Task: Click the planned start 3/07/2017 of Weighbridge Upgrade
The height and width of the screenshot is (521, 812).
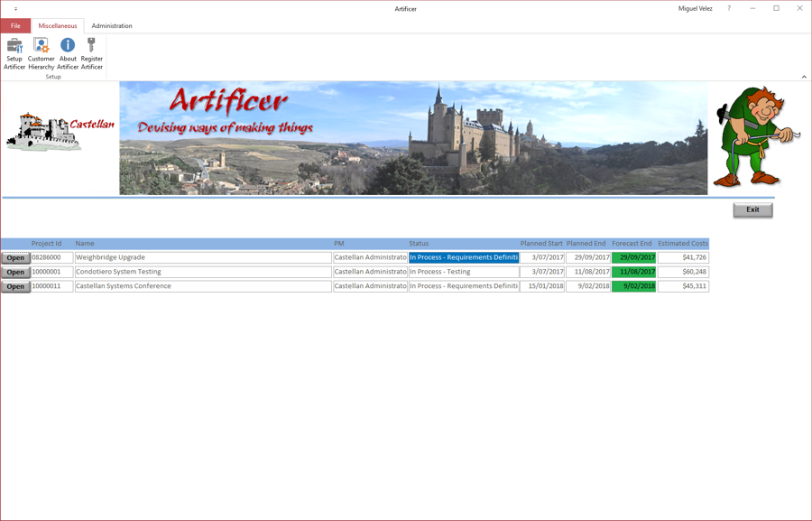Action: tap(542, 257)
